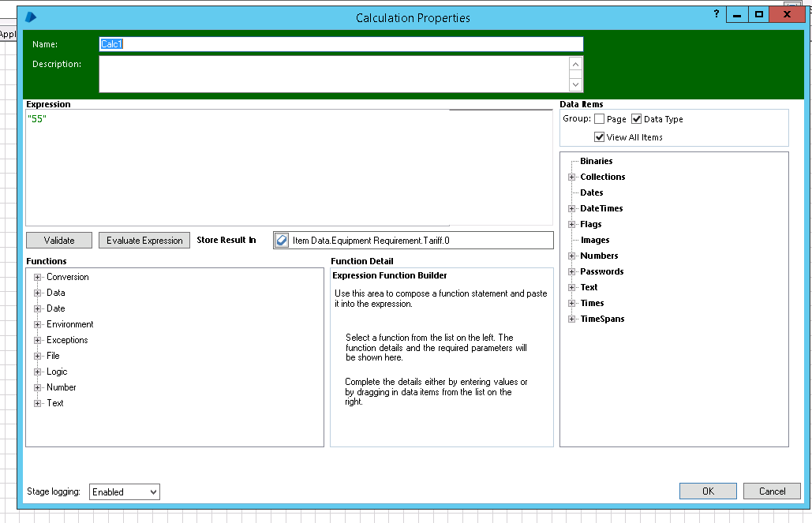Viewport: 812px width, 523px height.
Task: Click the Description scroll down arrow
Action: pos(575,84)
